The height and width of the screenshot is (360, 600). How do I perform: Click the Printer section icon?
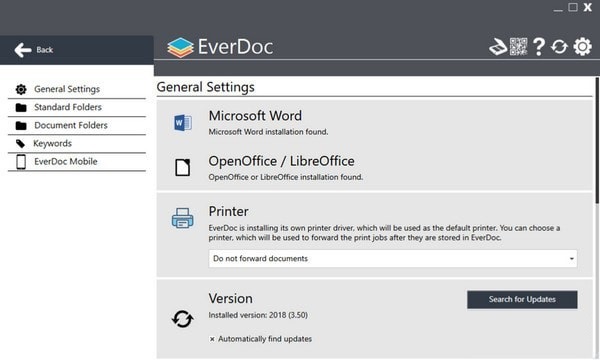pyautogui.click(x=183, y=218)
